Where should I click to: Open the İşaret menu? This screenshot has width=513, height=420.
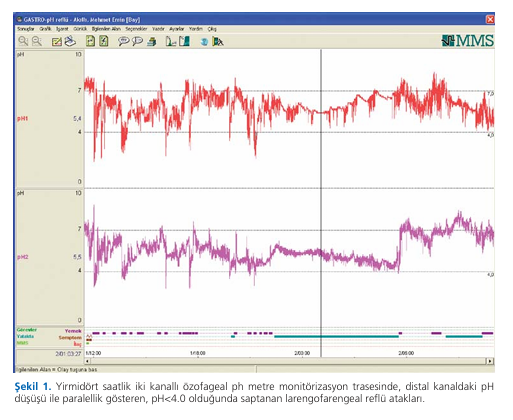(62, 29)
